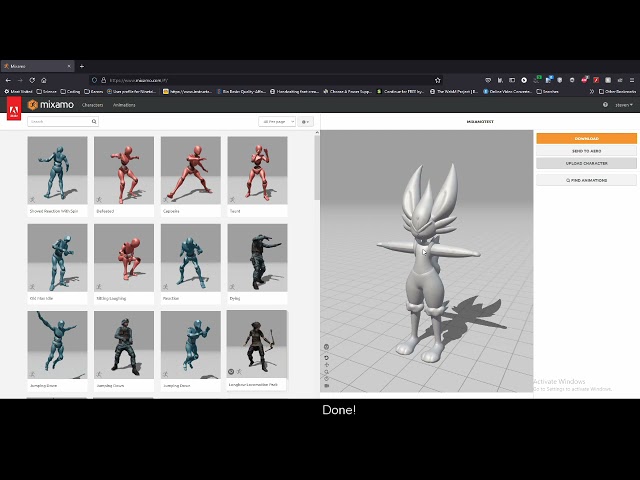Select the Taunt animation thumbnail
Screen dimensions: 640x480
pos(257,170)
